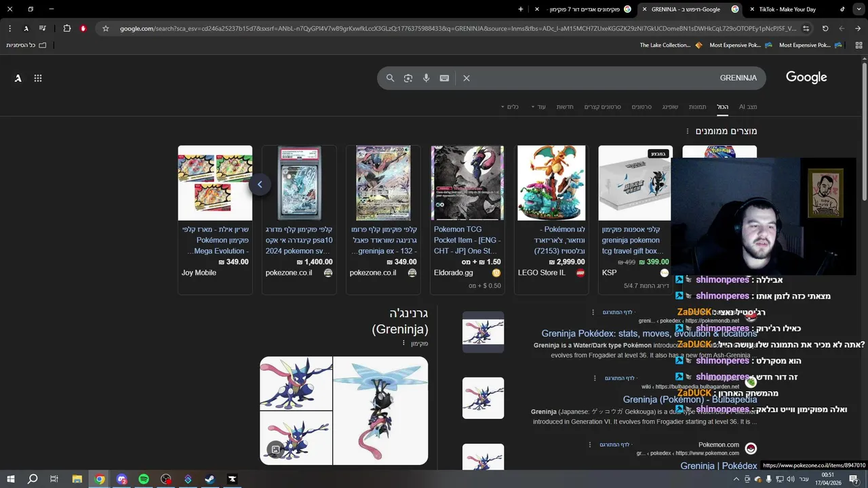Bookmark this page with the star icon
The height and width of the screenshot is (488, 868).
[x=106, y=28]
